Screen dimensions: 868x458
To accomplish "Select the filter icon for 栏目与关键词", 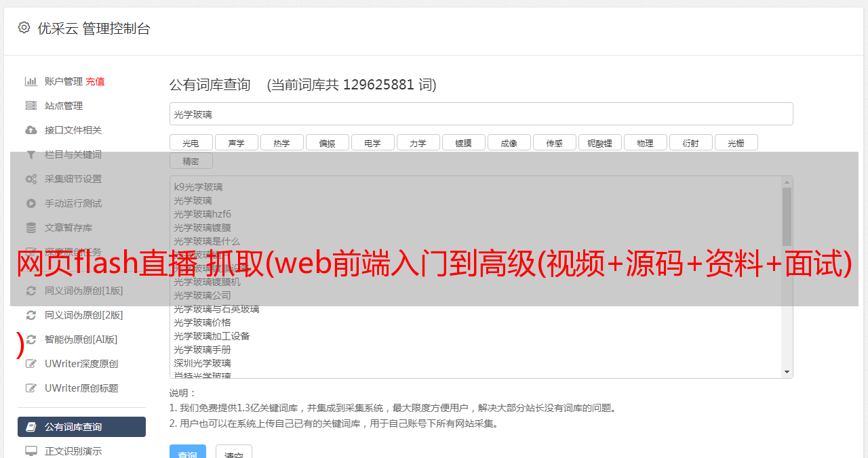I will coord(31,154).
